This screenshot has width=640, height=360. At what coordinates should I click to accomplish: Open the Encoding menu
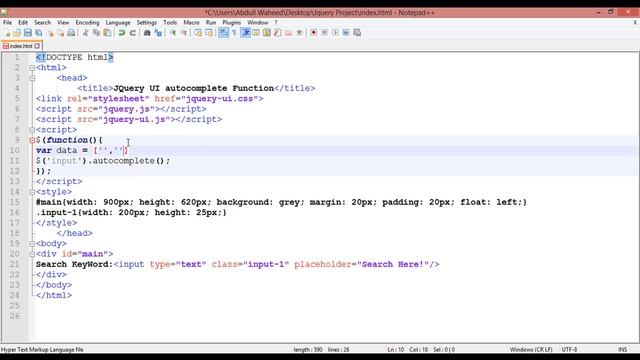click(x=87, y=22)
